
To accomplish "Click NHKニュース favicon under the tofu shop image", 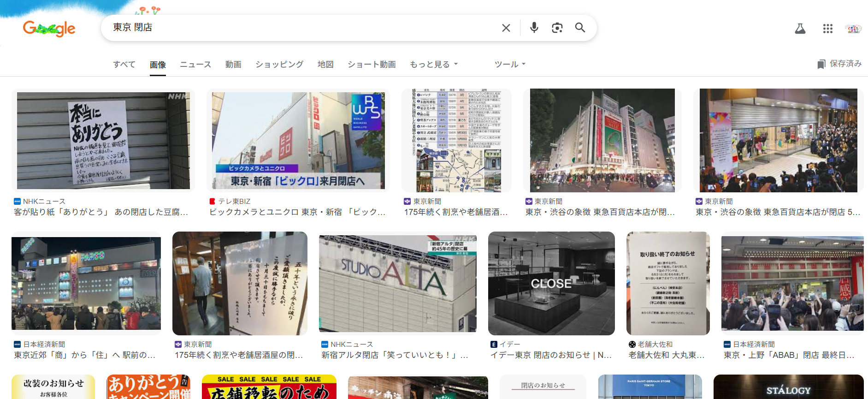I will [x=17, y=202].
